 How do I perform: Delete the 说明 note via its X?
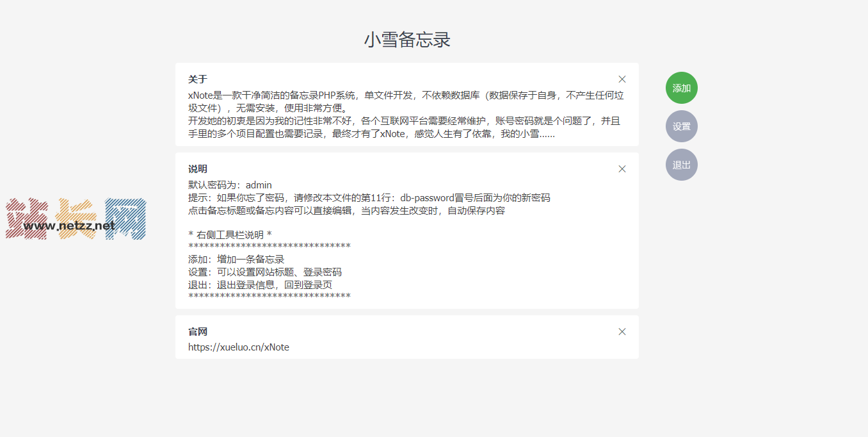622,169
